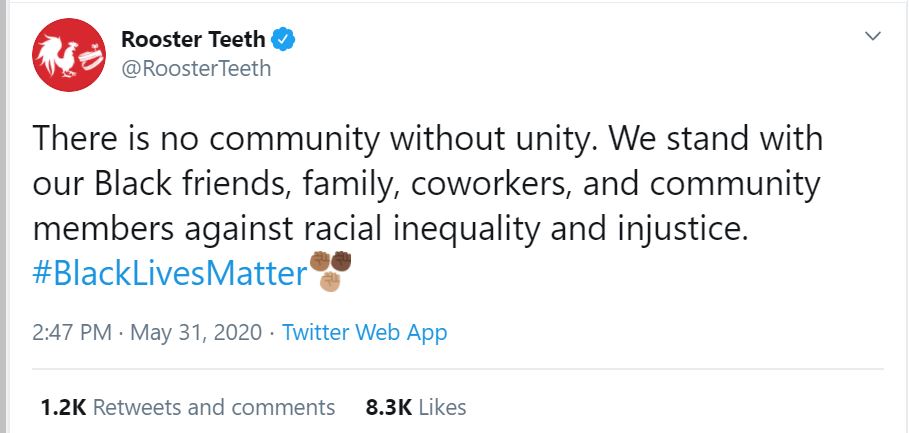View the 1.2K retweet count
This screenshot has width=909, height=433.
(63, 407)
